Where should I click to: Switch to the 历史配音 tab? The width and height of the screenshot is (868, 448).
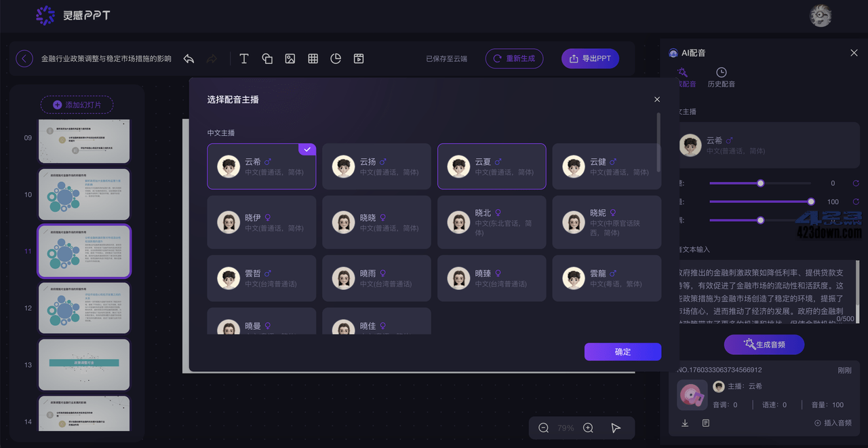tap(721, 76)
